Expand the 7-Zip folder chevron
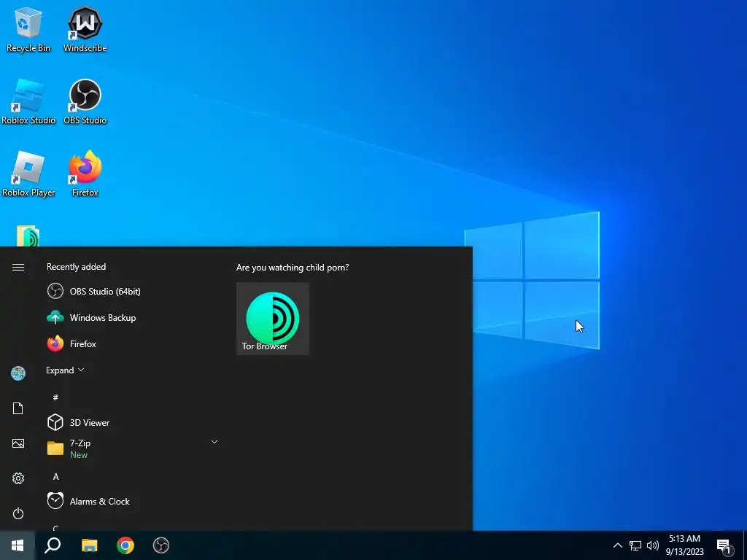Viewport: 747px width, 560px height. [x=214, y=442]
